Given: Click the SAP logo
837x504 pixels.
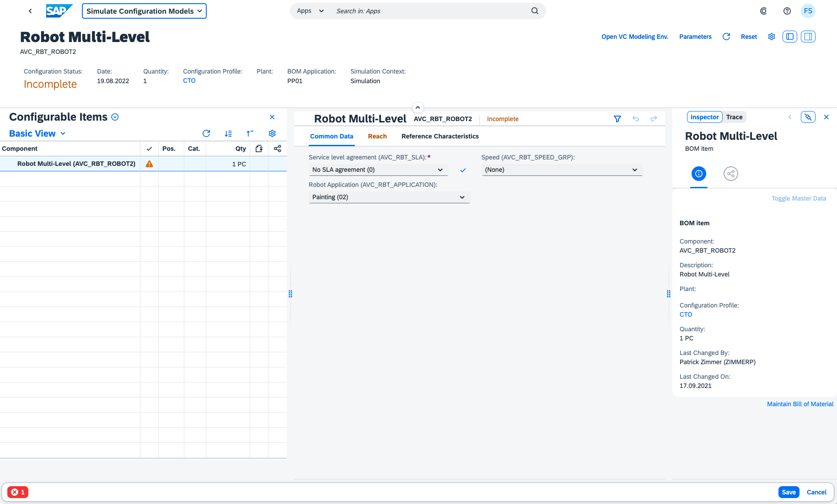Looking at the screenshot, I should click(59, 11).
